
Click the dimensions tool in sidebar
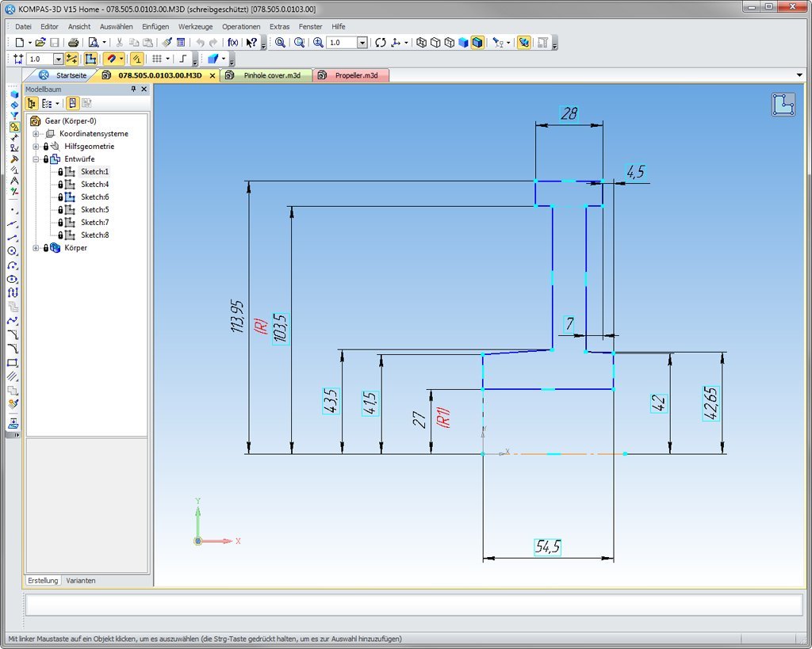click(14, 138)
